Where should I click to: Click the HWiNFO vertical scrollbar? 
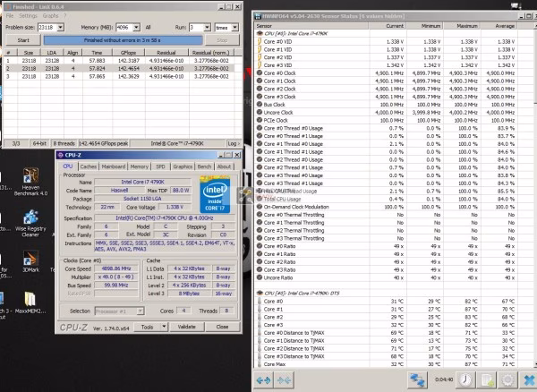[534, 195]
